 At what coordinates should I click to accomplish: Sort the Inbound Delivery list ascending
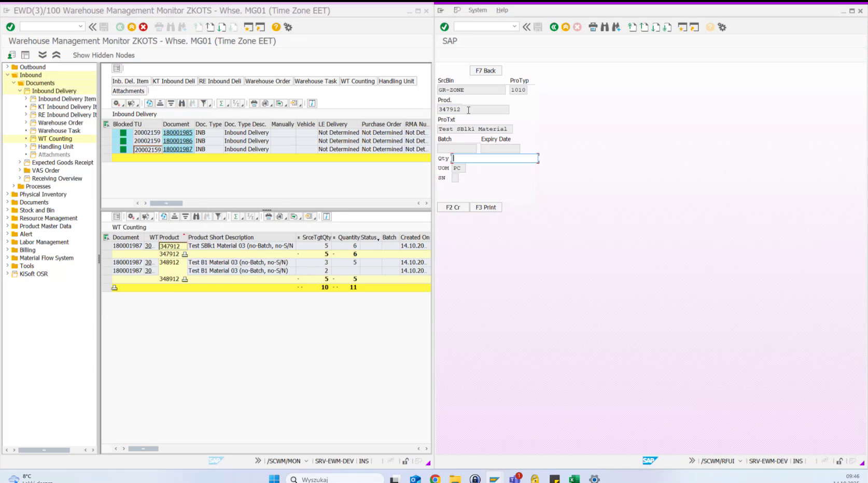[x=160, y=103]
